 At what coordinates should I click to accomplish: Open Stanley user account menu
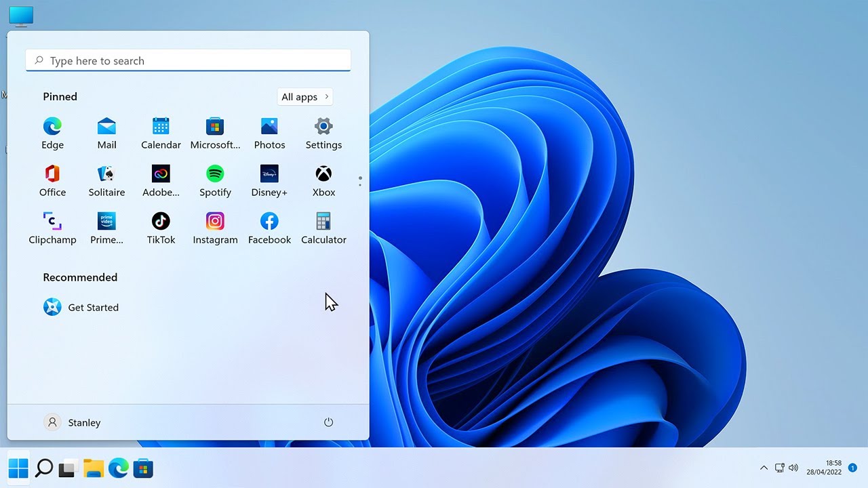(73, 422)
